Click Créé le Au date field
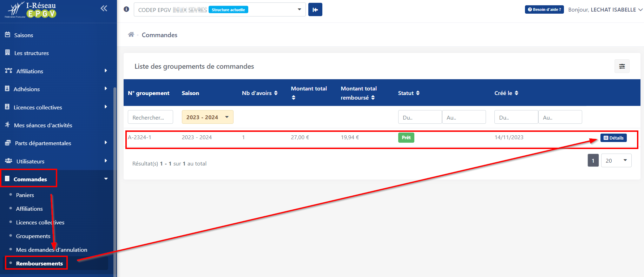 point(560,117)
